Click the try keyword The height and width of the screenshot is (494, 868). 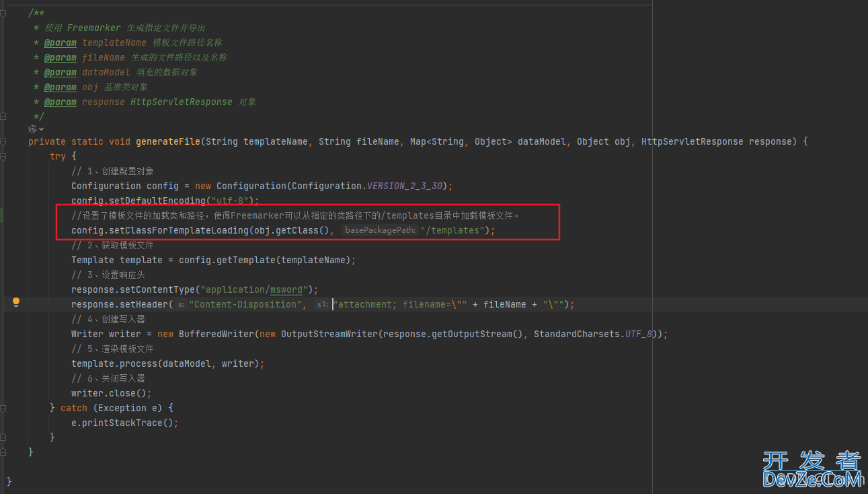pos(58,156)
